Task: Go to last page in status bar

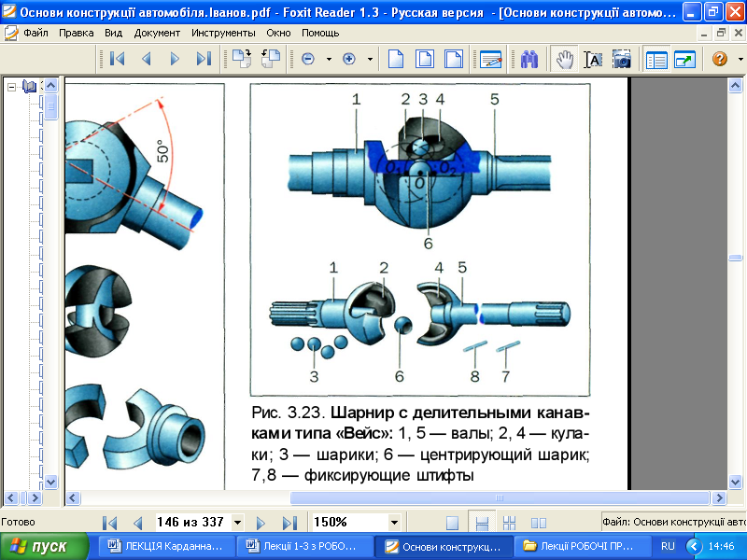Action: 289,523
